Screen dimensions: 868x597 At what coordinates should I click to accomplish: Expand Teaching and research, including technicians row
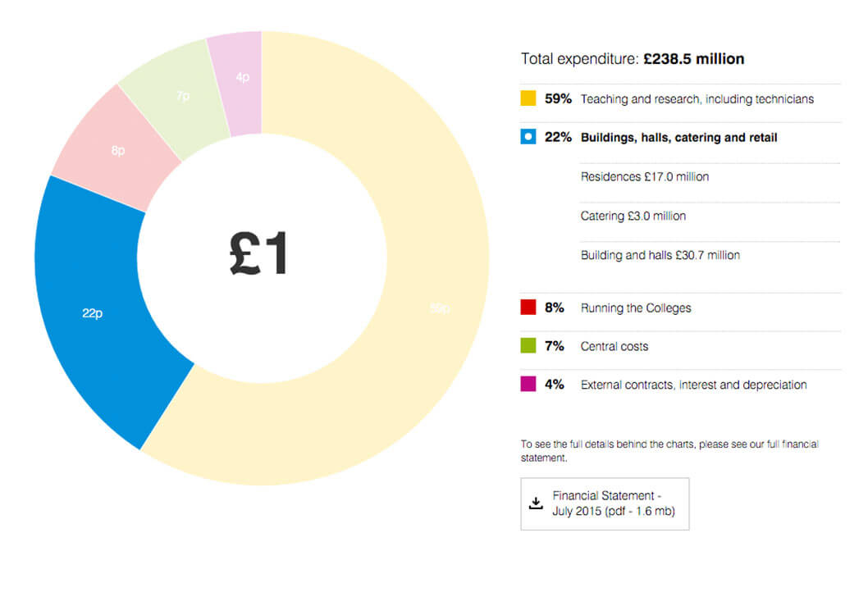click(697, 99)
